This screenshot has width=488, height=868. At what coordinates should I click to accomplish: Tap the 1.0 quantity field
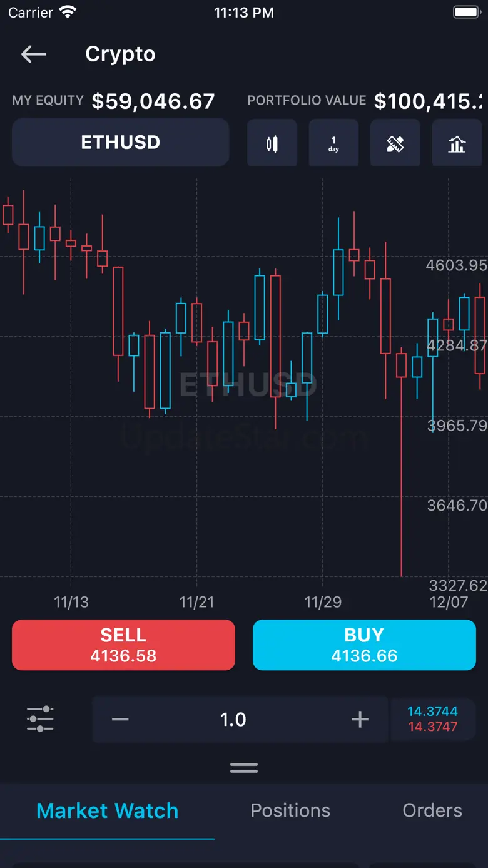tap(233, 719)
